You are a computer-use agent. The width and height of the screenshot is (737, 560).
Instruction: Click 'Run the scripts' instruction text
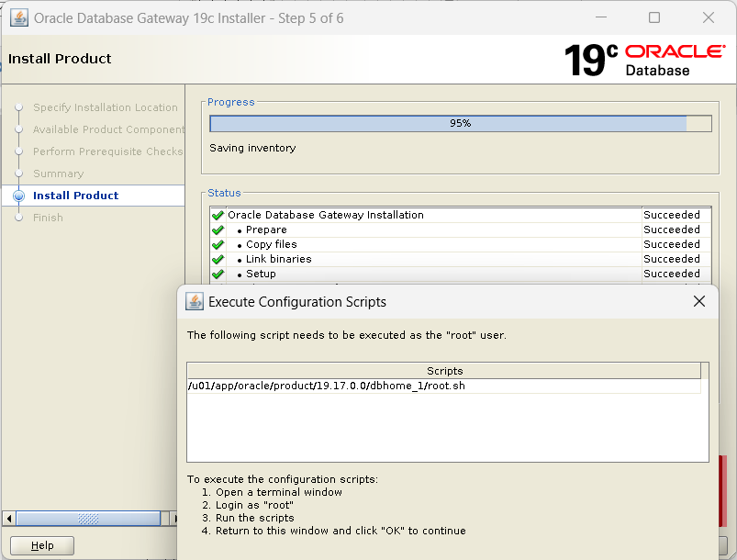pos(255,518)
